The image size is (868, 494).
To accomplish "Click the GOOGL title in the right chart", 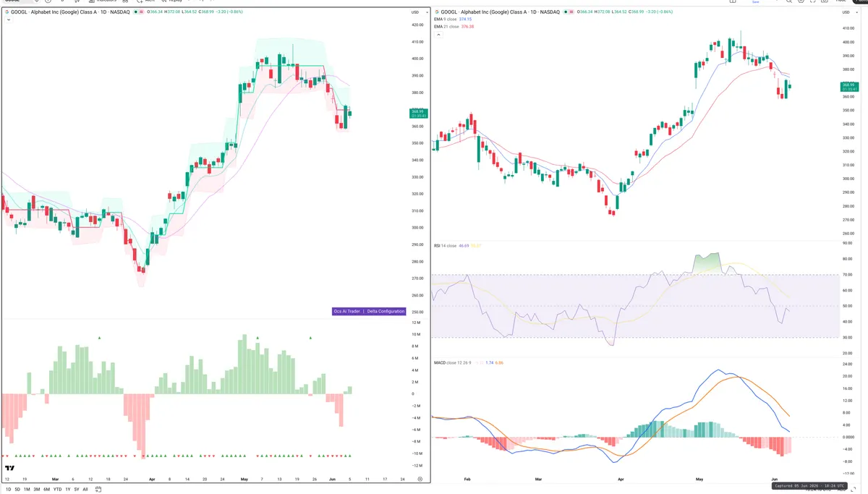I will click(501, 12).
